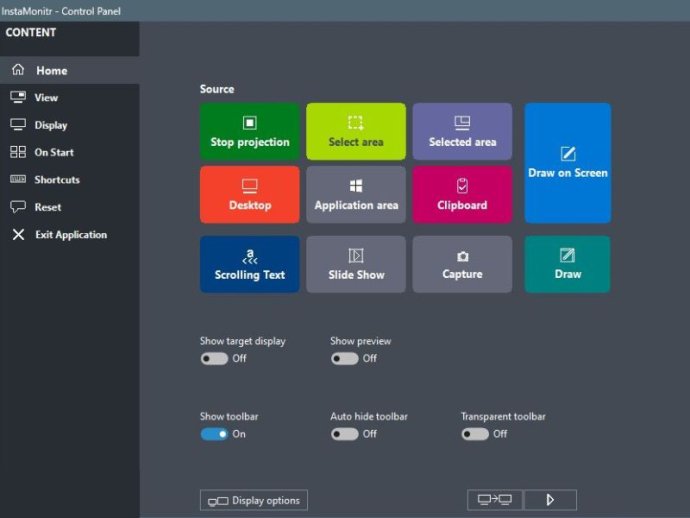This screenshot has width=690, height=518.
Task: Go to Home in sidebar
Action: pos(70,70)
